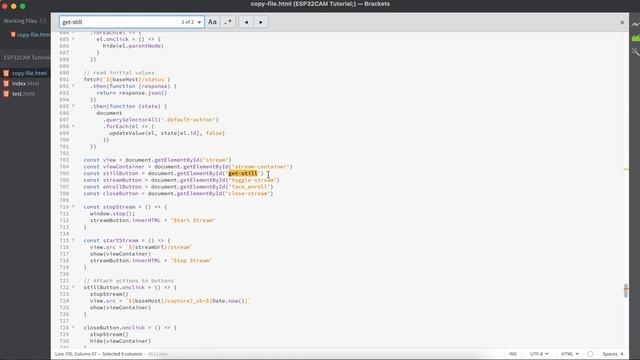Open the search history dropdown arrow
This screenshot has height=360, width=640.
coord(199,22)
